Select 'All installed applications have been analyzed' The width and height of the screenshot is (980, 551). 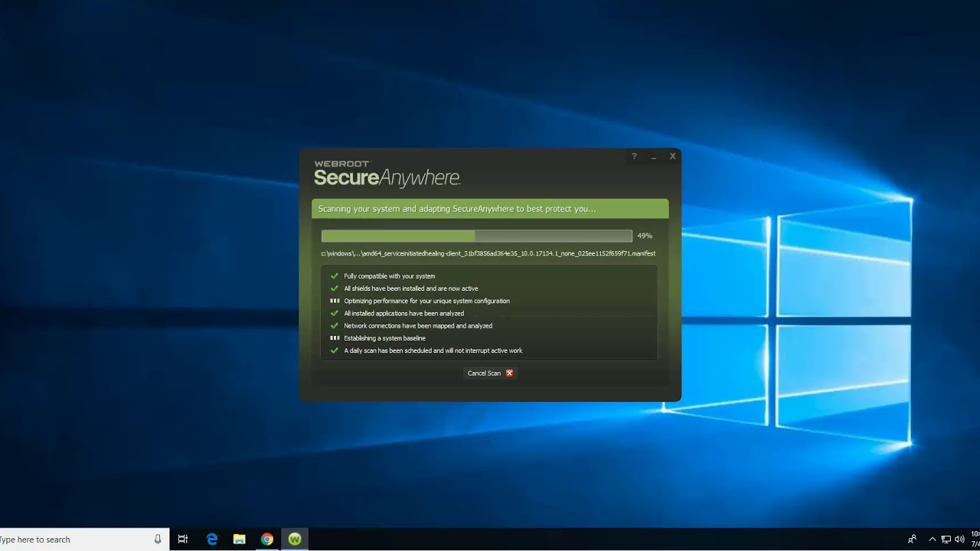click(x=404, y=314)
